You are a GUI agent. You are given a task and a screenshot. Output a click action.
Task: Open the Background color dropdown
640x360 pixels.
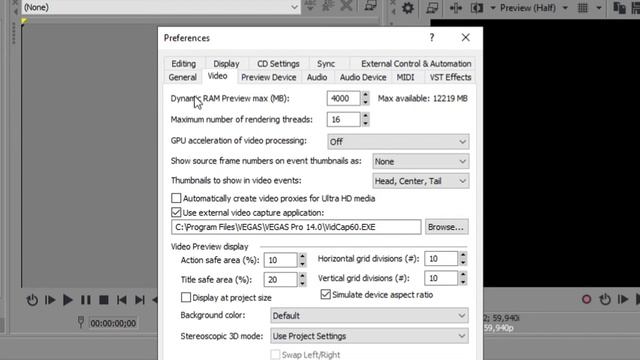369,316
